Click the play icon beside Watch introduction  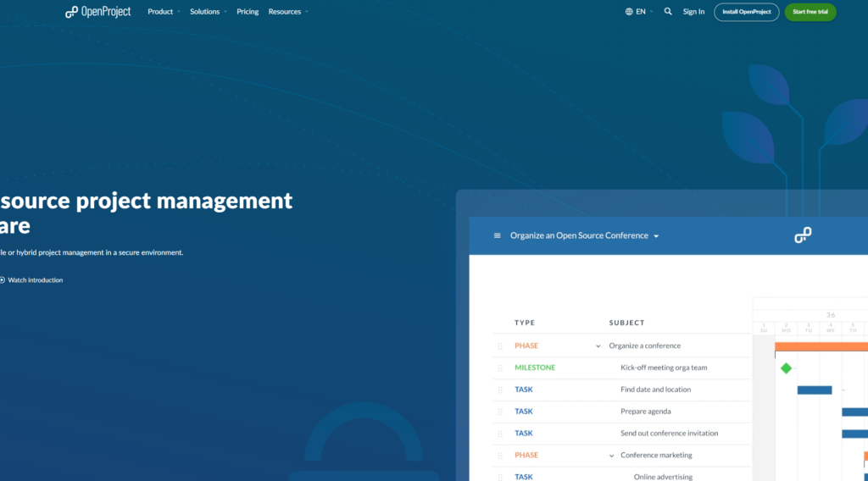(2, 280)
